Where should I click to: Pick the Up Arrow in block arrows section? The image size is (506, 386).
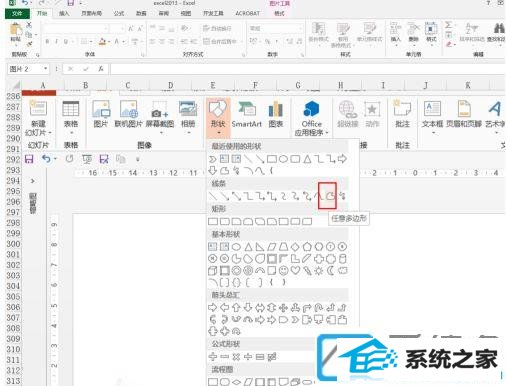pyautogui.click(x=236, y=308)
